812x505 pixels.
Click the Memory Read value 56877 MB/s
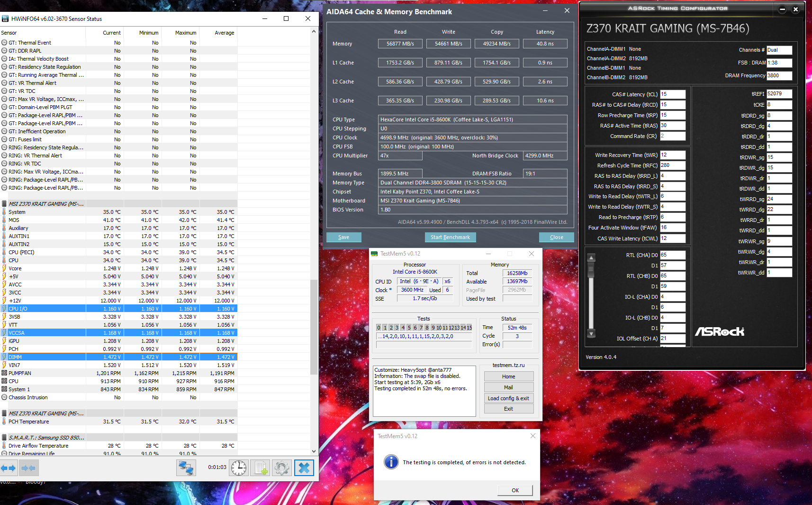click(400, 44)
